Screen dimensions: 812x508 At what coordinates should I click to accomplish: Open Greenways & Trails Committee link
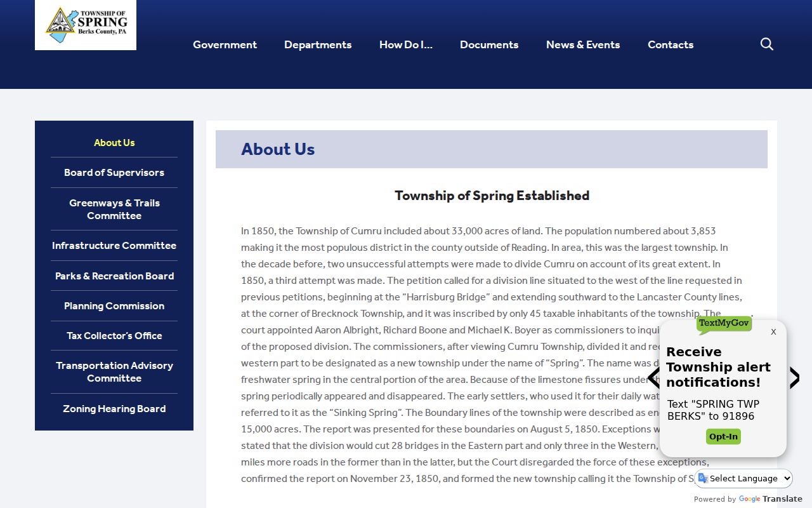(x=114, y=209)
